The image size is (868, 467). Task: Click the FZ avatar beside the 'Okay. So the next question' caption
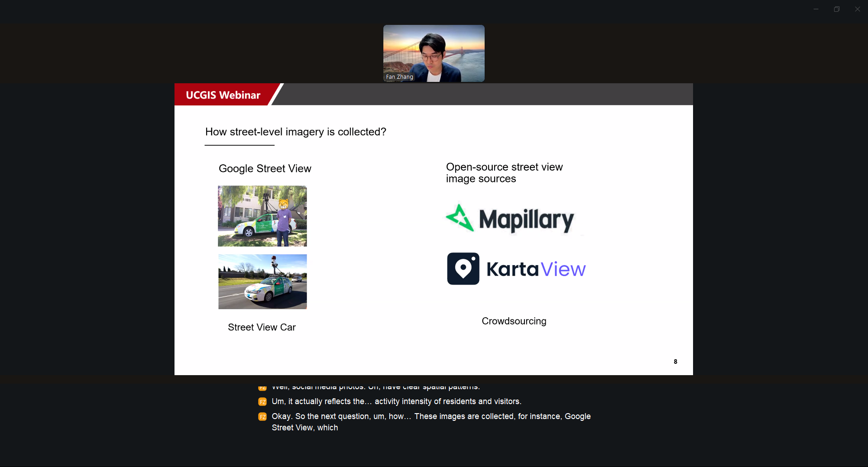click(x=262, y=417)
